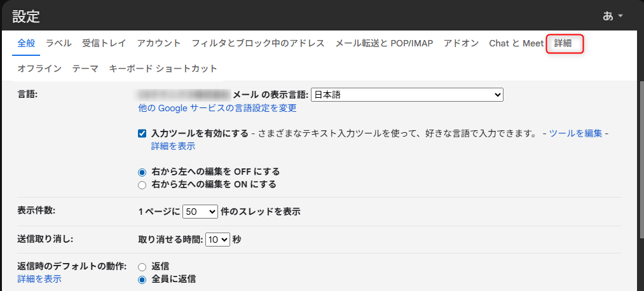This screenshot has height=291, width=644.
Task: Open the 日本語 display language dropdown
Action: (407, 95)
